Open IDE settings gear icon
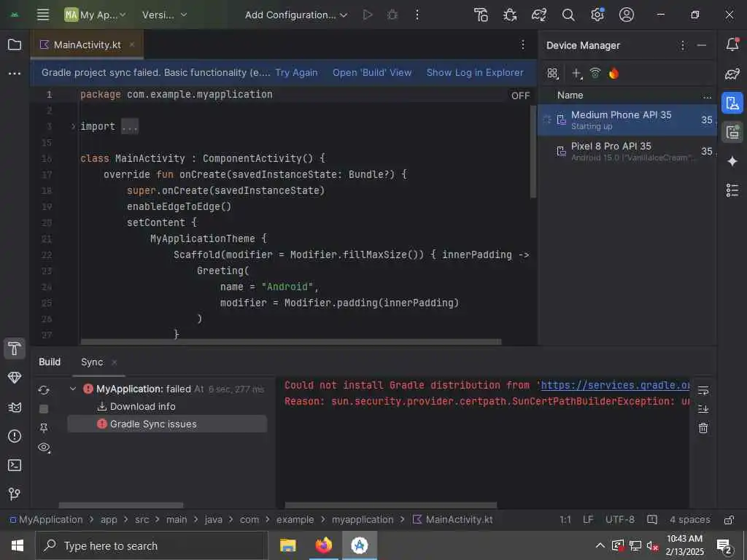 click(x=597, y=15)
